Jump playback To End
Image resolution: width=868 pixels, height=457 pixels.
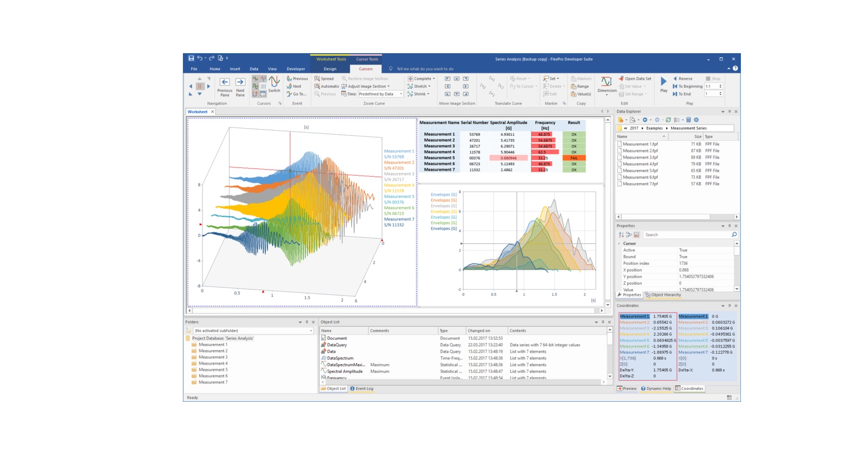coord(681,94)
